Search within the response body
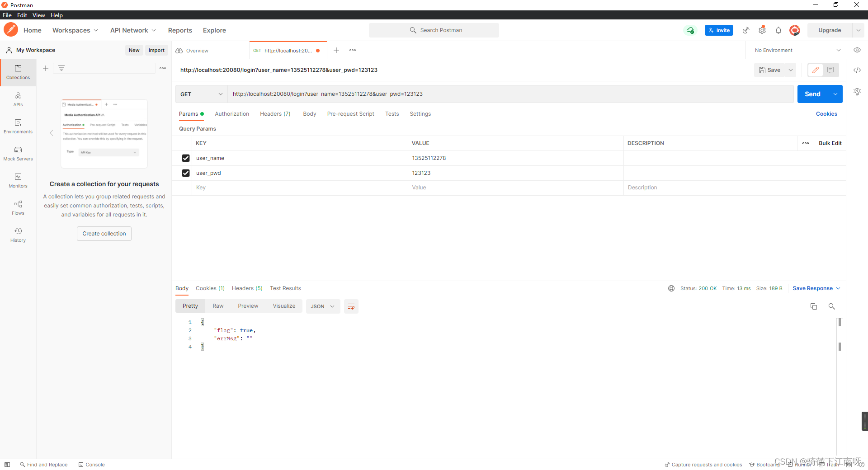Viewport: 868px width, 470px height. click(x=831, y=306)
